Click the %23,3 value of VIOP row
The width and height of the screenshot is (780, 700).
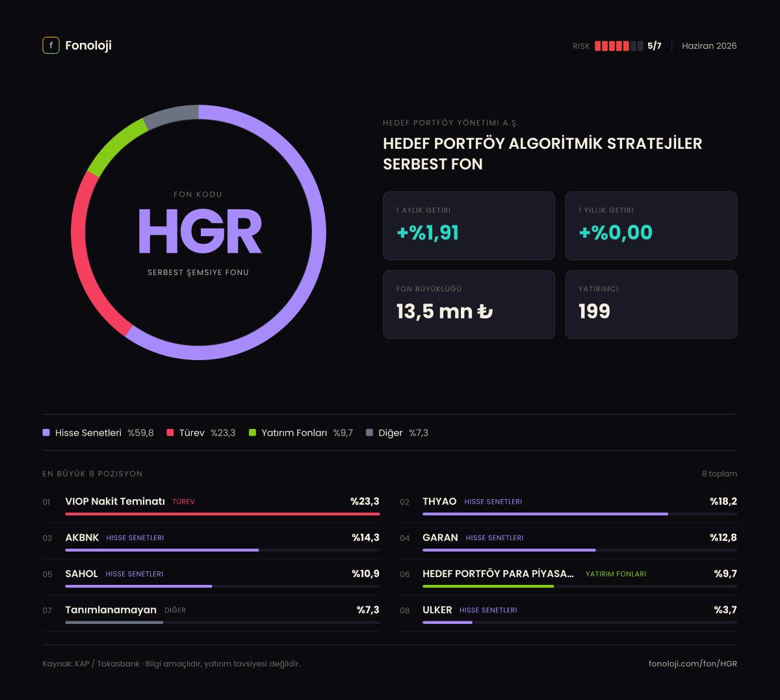coord(365,501)
